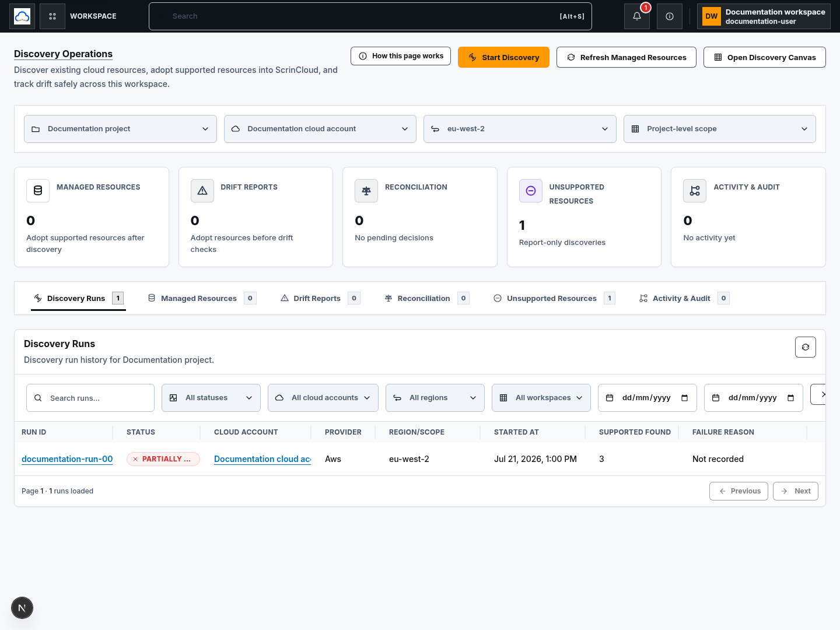Click the SUPPORTED FOUND column header
840x630 pixels.
click(635, 432)
